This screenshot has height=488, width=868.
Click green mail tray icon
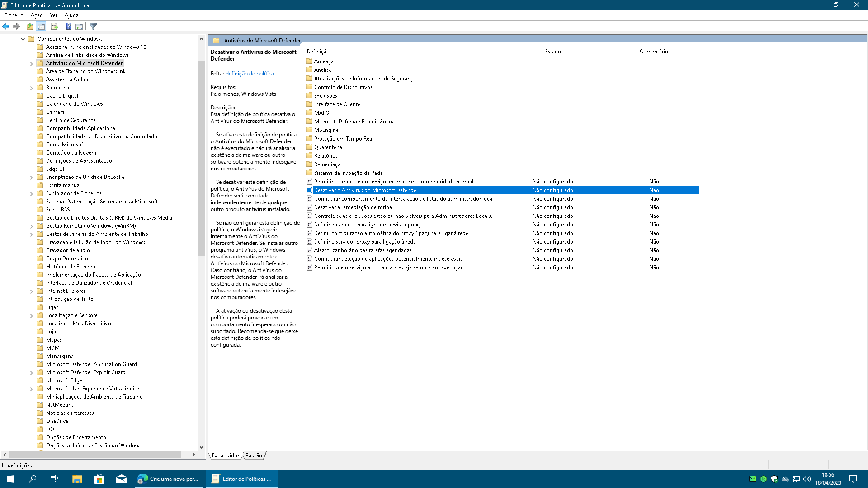[x=753, y=479]
